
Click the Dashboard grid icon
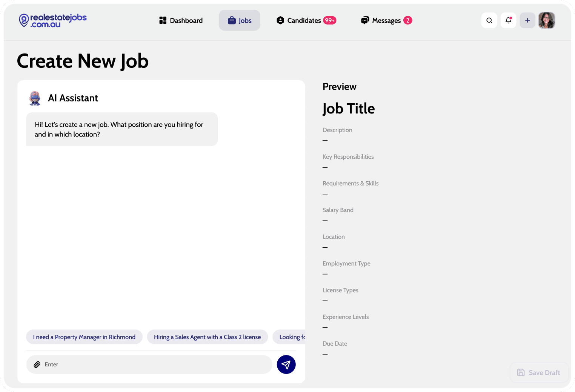pos(163,20)
